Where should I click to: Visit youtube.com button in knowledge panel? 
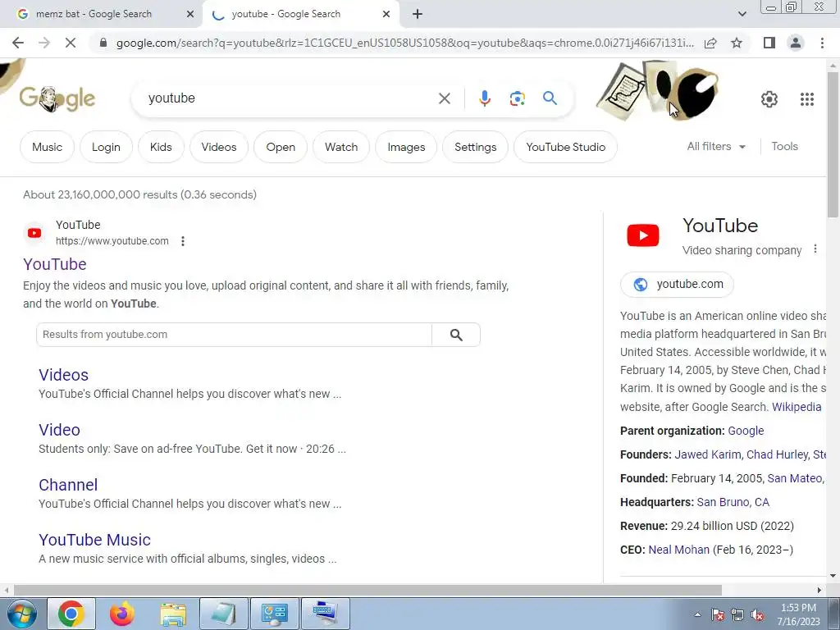tap(677, 285)
